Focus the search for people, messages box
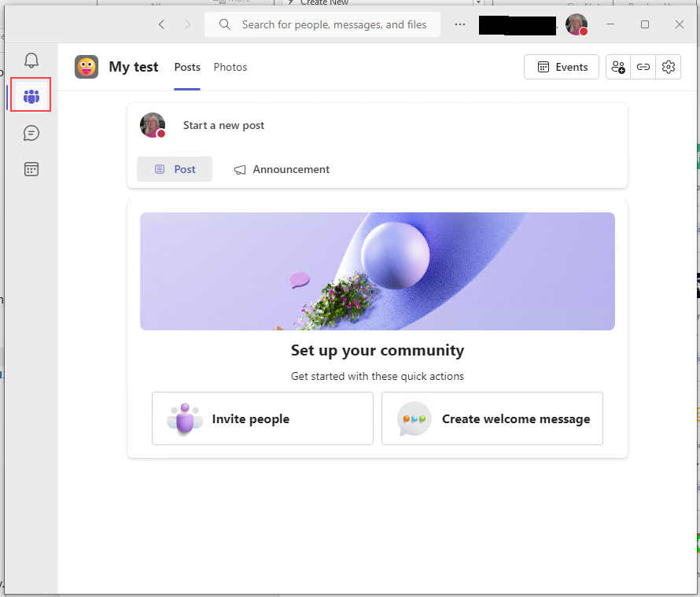Screen dimensions: 700x597 coord(322,24)
